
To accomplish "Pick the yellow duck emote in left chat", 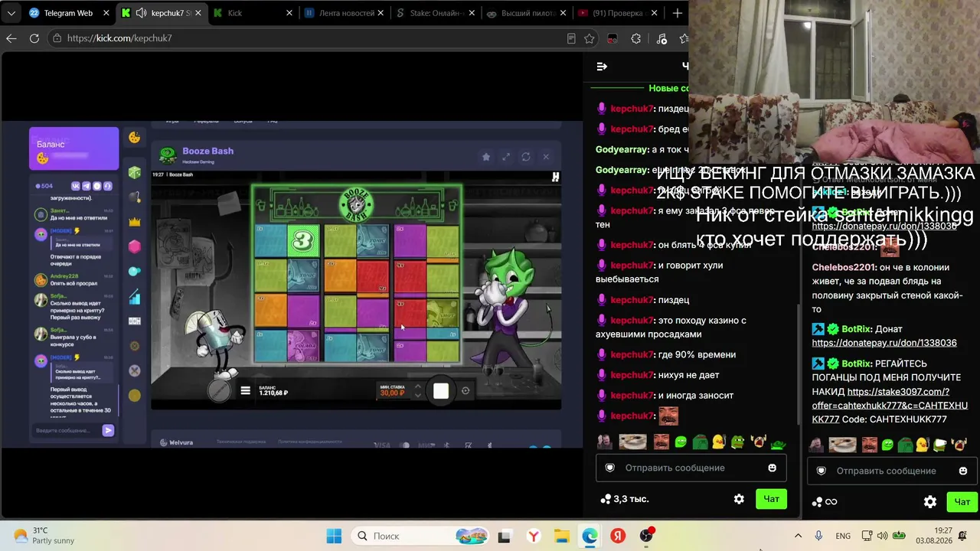I will 718,442.
